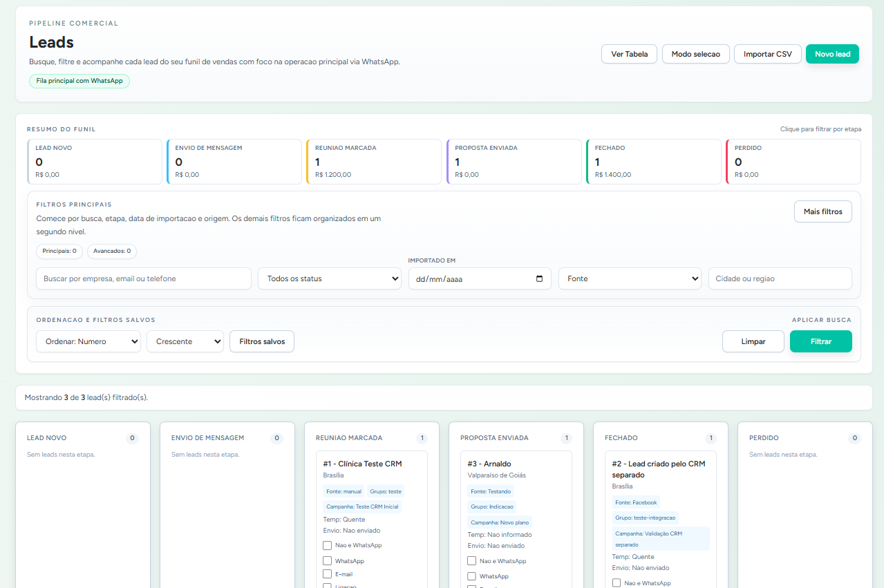Image resolution: width=884 pixels, height=588 pixels.
Task: Click the 'Fila principal com WhatsApp' badge
Action: click(x=79, y=81)
